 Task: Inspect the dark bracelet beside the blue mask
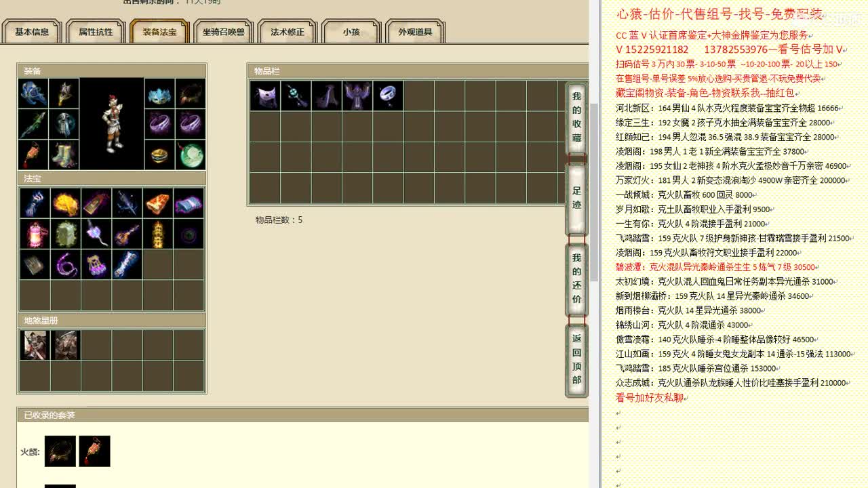191,94
